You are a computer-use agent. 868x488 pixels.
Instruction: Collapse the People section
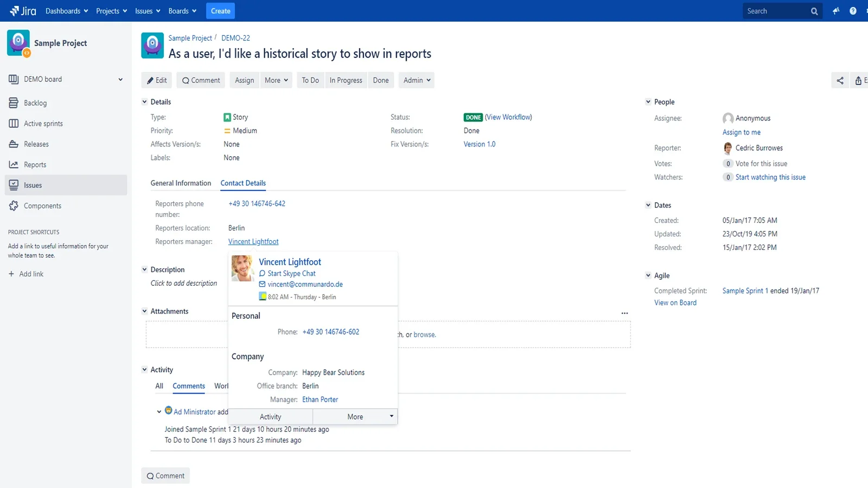tap(648, 102)
